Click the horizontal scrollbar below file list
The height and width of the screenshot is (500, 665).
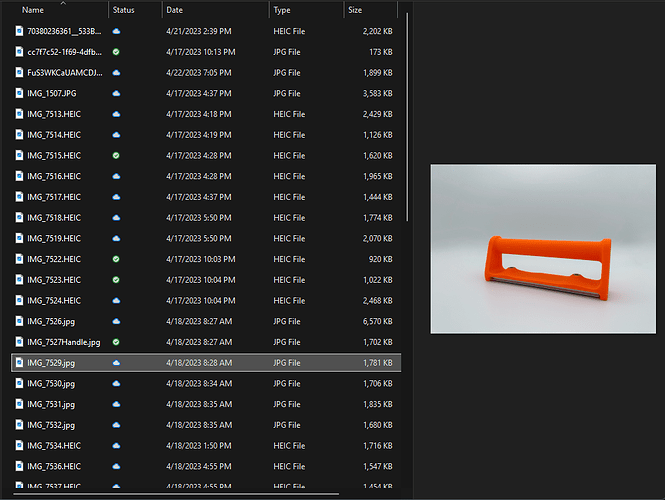[x=176, y=494]
